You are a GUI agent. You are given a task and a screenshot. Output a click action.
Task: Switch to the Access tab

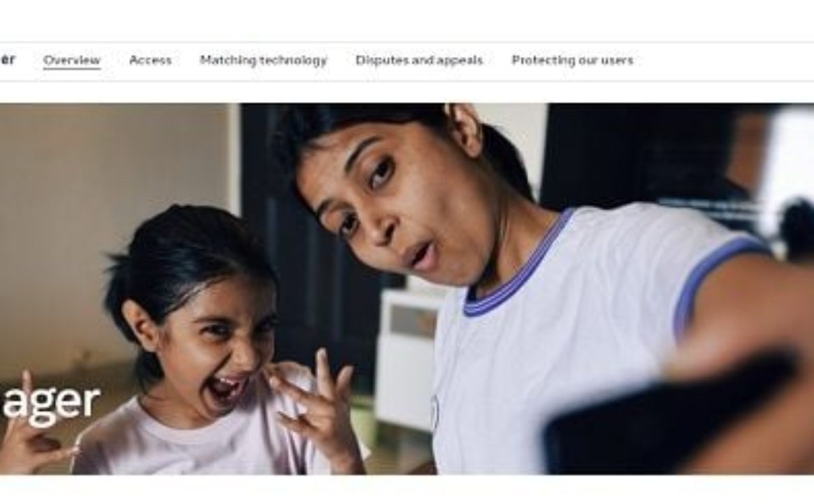(x=150, y=60)
